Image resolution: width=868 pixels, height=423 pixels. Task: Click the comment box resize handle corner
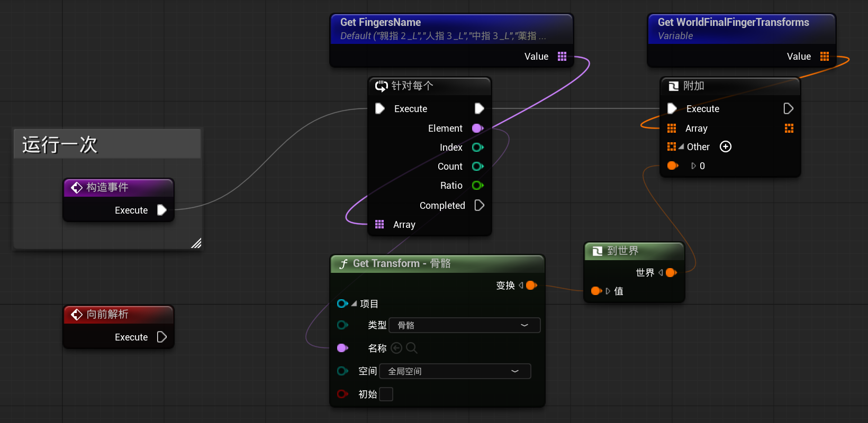click(x=196, y=243)
